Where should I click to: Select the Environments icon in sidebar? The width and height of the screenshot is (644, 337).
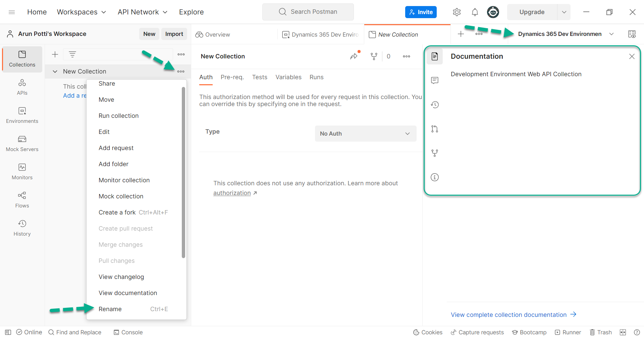coord(22,115)
